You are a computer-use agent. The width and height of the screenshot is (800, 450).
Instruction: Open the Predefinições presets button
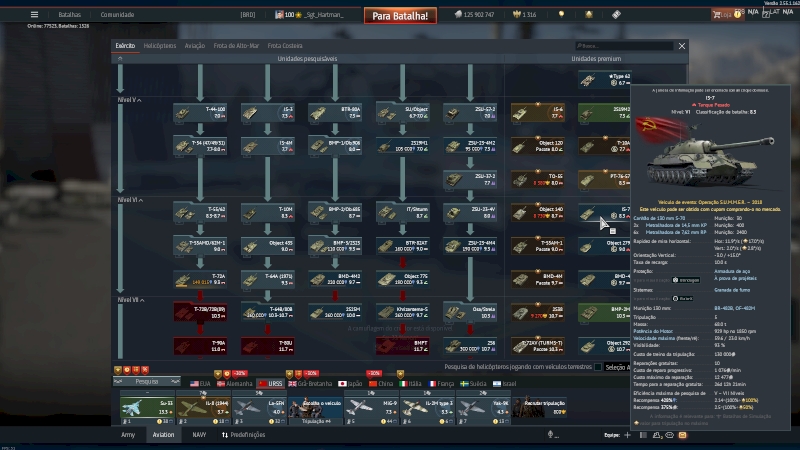tap(243, 435)
